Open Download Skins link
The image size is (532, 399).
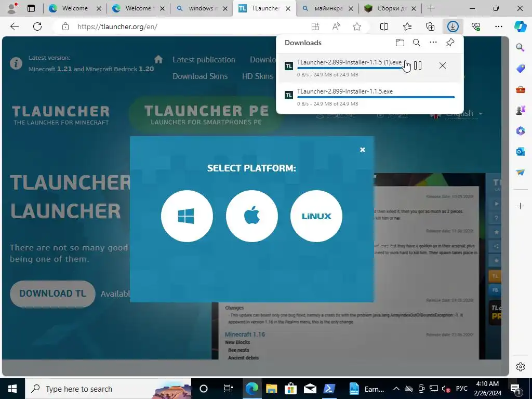pyautogui.click(x=200, y=76)
